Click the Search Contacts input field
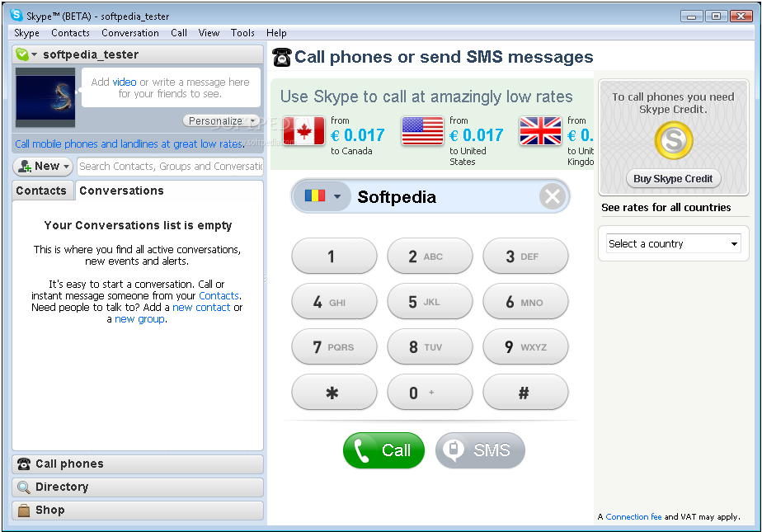Image resolution: width=762 pixels, height=532 pixels. pyautogui.click(x=170, y=166)
